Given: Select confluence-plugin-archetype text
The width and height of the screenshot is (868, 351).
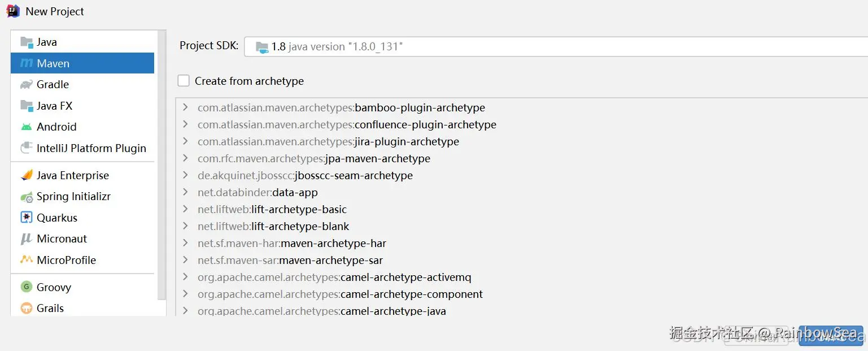Looking at the screenshot, I should coord(425,124).
